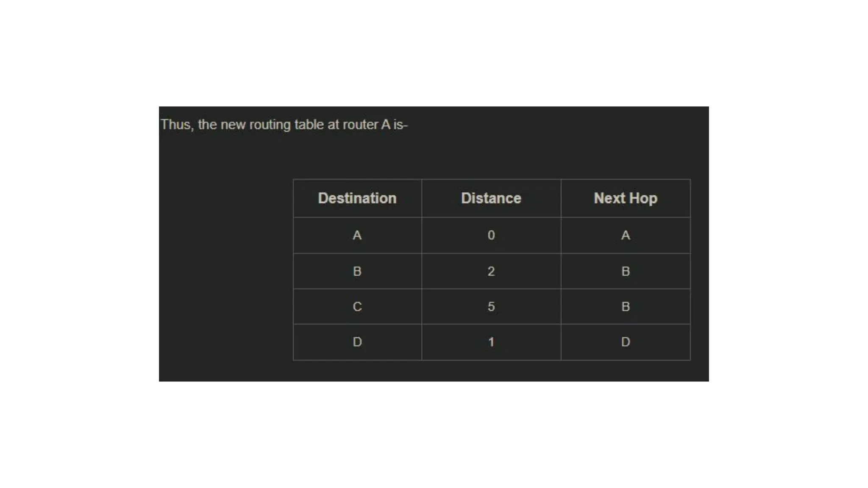Click the Destination column header
This screenshot has height=488, width=868.
(357, 198)
